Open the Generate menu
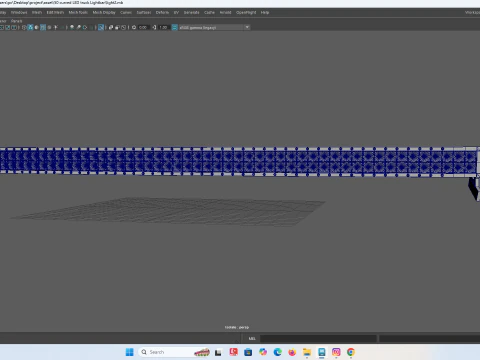This screenshot has height=360, width=480. [191, 12]
